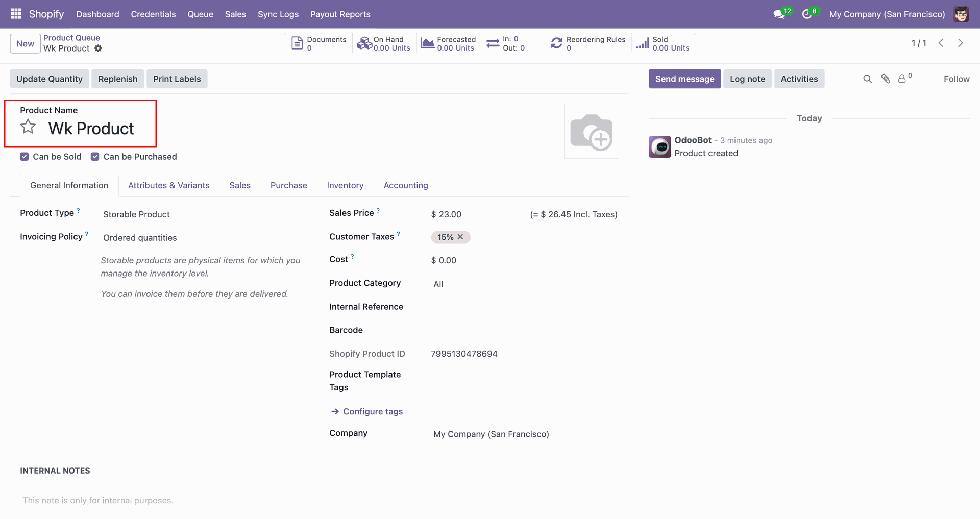
Task: Click the Documents stat button
Action: [x=318, y=43]
